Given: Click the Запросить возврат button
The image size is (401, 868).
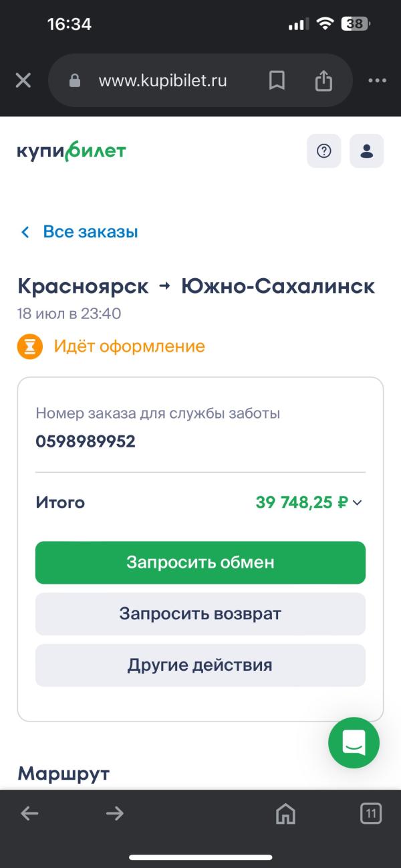Looking at the screenshot, I should pos(200,614).
